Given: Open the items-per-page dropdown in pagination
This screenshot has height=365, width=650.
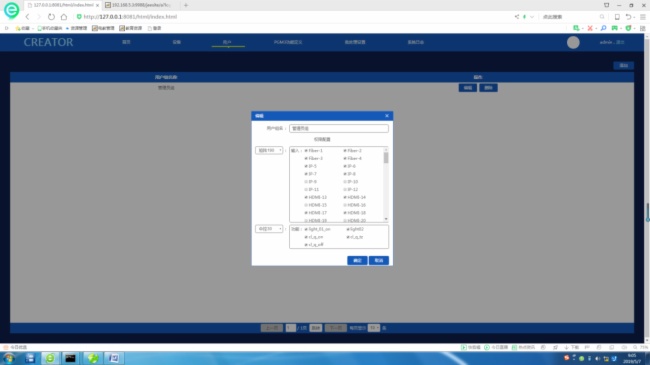Looking at the screenshot, I should [374, 328].
